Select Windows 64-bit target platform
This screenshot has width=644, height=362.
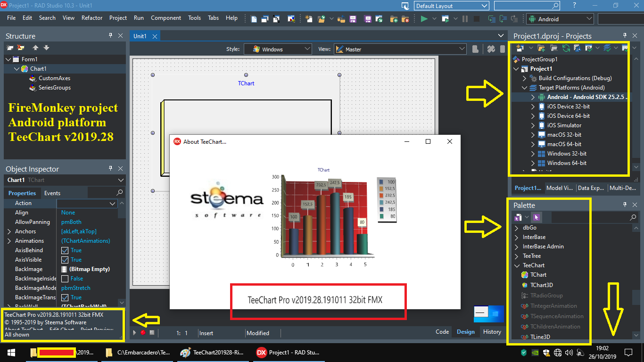pyautogui.click(x=567, y=163)
